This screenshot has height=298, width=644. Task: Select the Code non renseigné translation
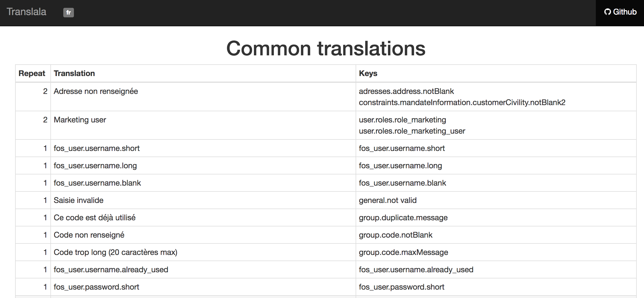[89, 235]
